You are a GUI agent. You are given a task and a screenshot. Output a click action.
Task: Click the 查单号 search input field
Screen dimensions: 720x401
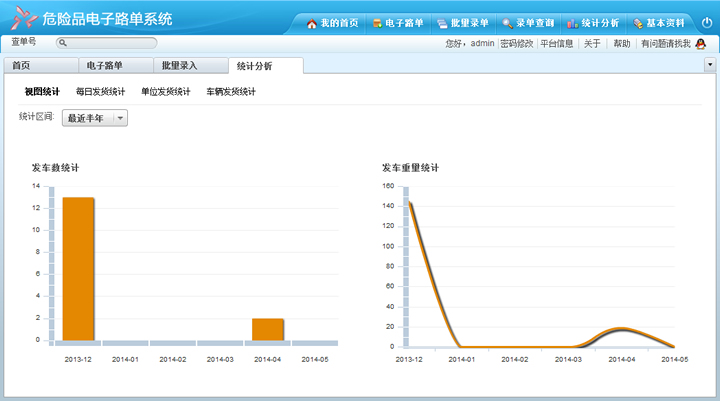pyautogui.click(x=110, y=44)
